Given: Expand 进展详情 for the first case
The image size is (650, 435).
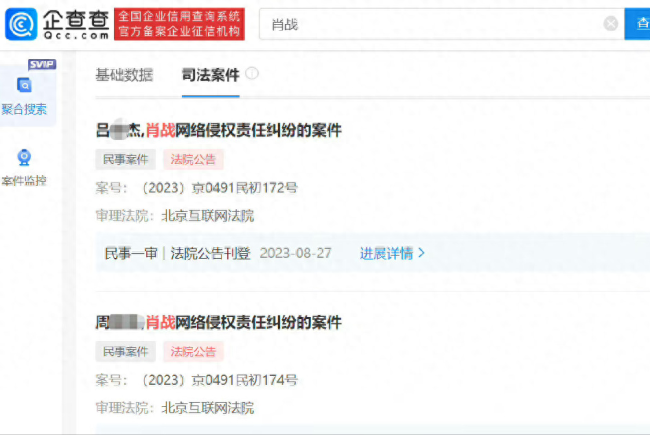Looking at the screenshot, I should coord(392,253).
